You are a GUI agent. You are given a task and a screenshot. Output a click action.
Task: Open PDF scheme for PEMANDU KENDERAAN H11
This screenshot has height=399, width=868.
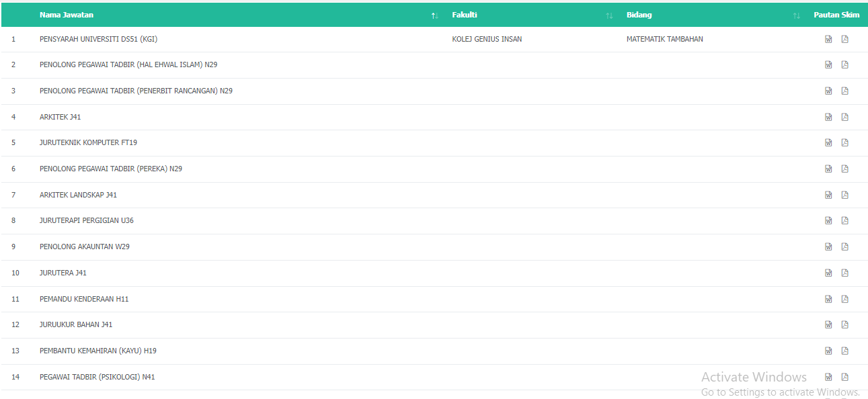coord(845,299)
